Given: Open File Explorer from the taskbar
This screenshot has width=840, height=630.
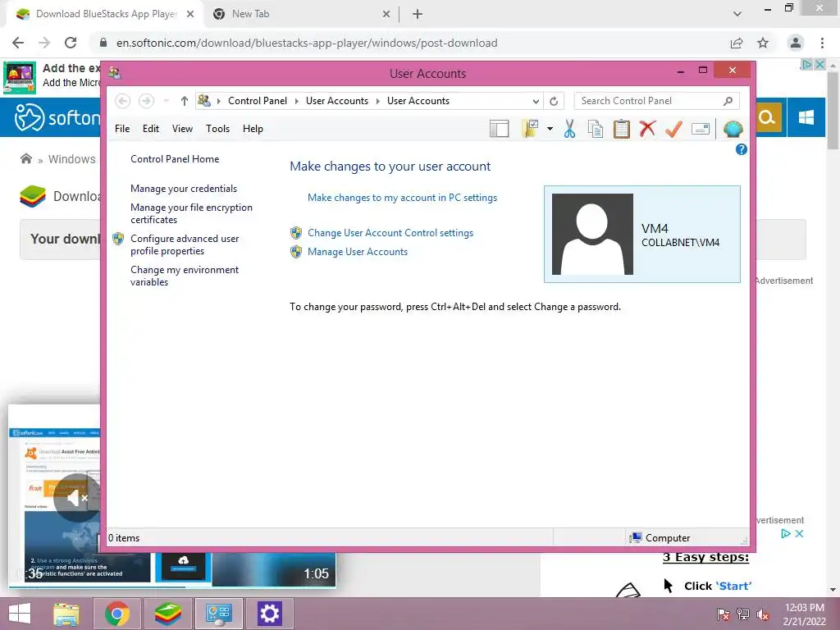Looking at the screenshot, I should tap(66, 614).
